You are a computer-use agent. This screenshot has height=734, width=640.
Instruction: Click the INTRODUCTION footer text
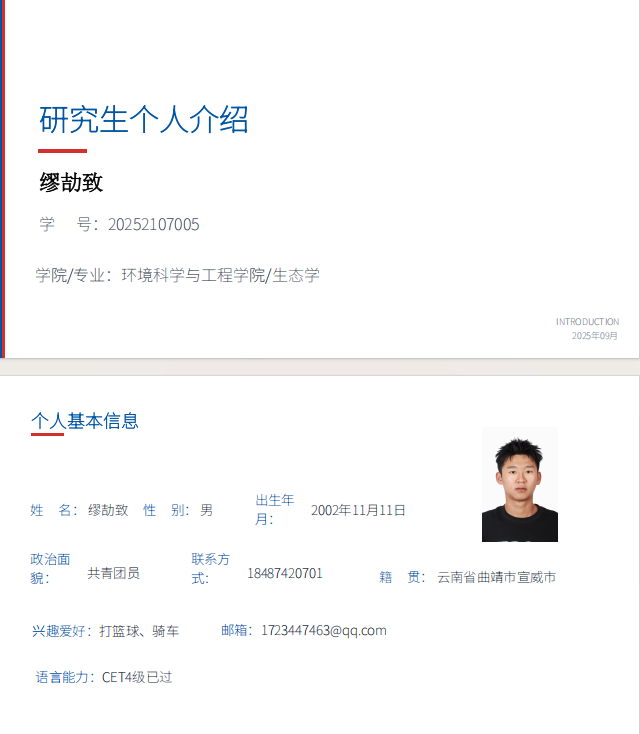587,321
